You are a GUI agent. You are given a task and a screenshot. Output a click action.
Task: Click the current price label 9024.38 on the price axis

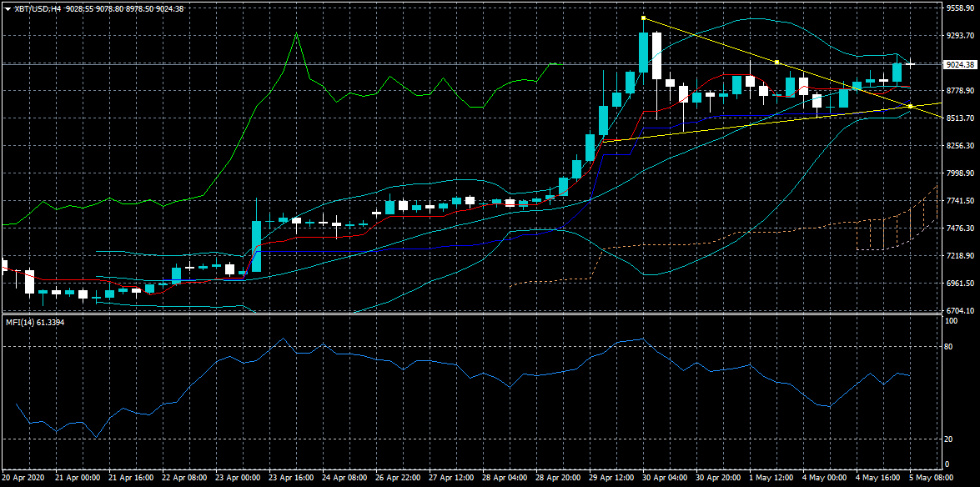point(962,63)
